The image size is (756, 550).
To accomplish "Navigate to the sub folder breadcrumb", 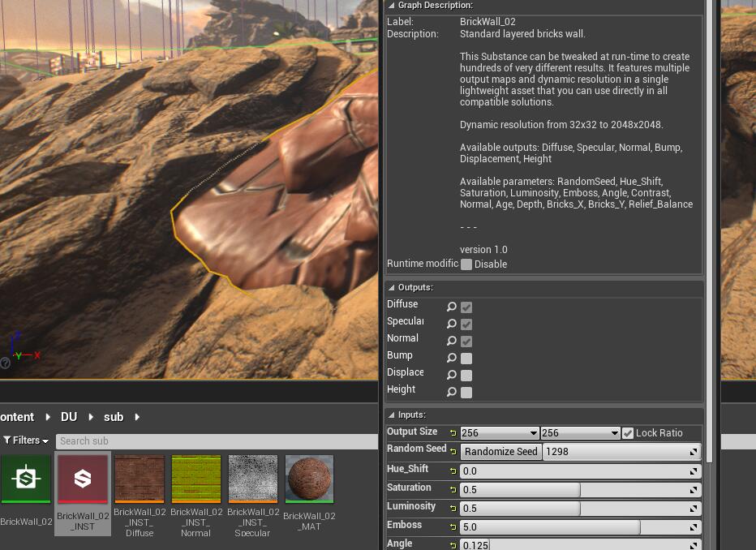I will pos(114,416).
